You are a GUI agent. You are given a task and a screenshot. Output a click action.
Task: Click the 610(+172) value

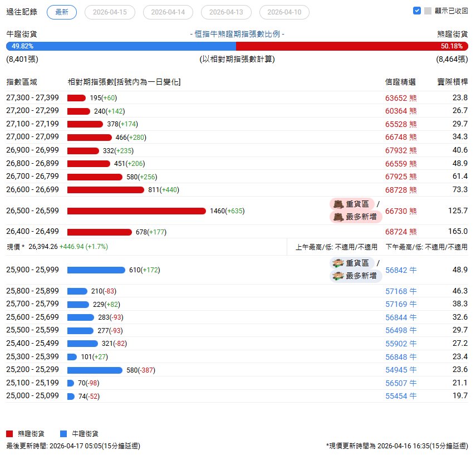[145, 270]
